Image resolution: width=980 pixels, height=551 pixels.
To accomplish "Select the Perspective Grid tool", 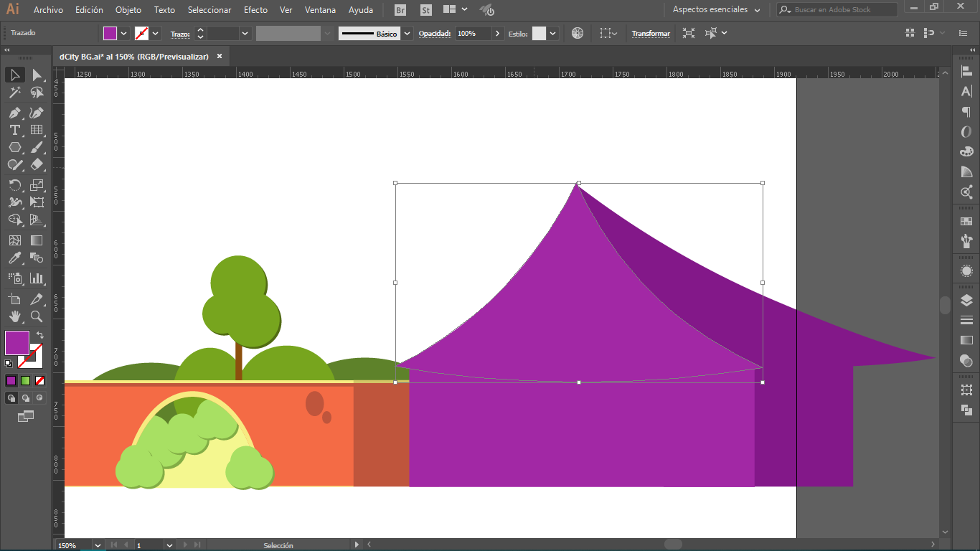I will 37,220.
